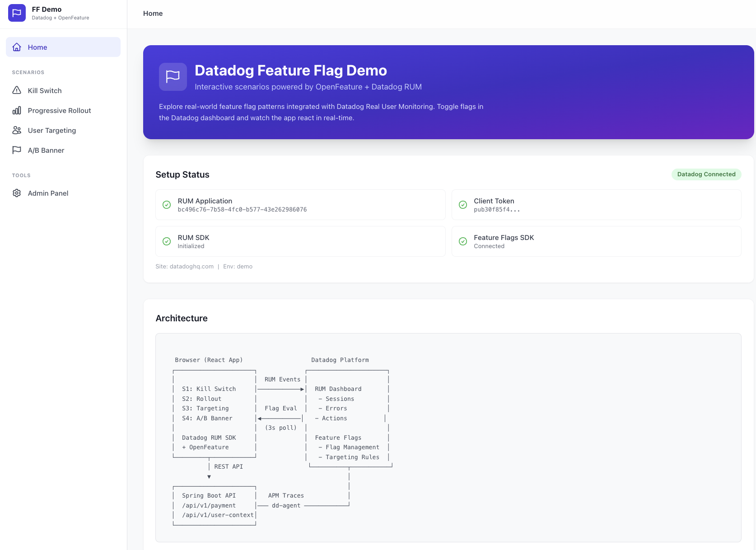
Task: Click the Architecture heading
Action: [x=182, y=318]
